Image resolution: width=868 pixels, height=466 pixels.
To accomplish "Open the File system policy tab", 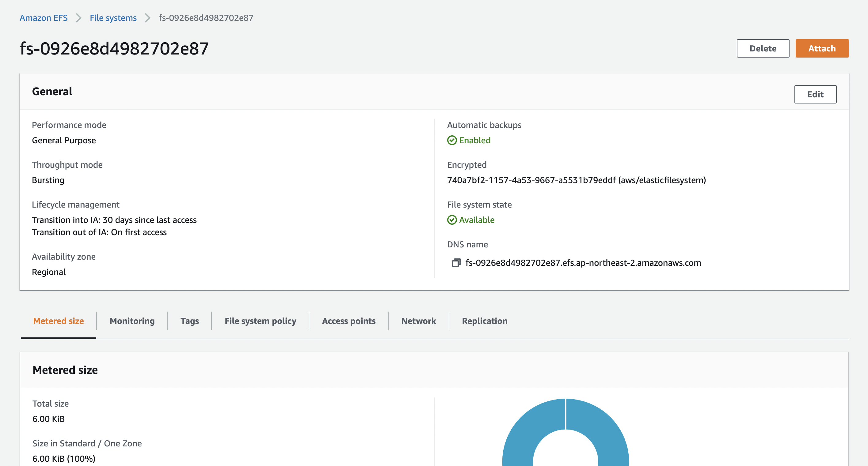I will click(261, 321).
